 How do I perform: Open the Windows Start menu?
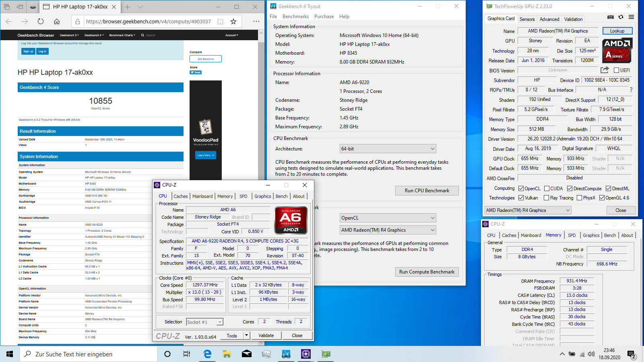click(10, 354)
